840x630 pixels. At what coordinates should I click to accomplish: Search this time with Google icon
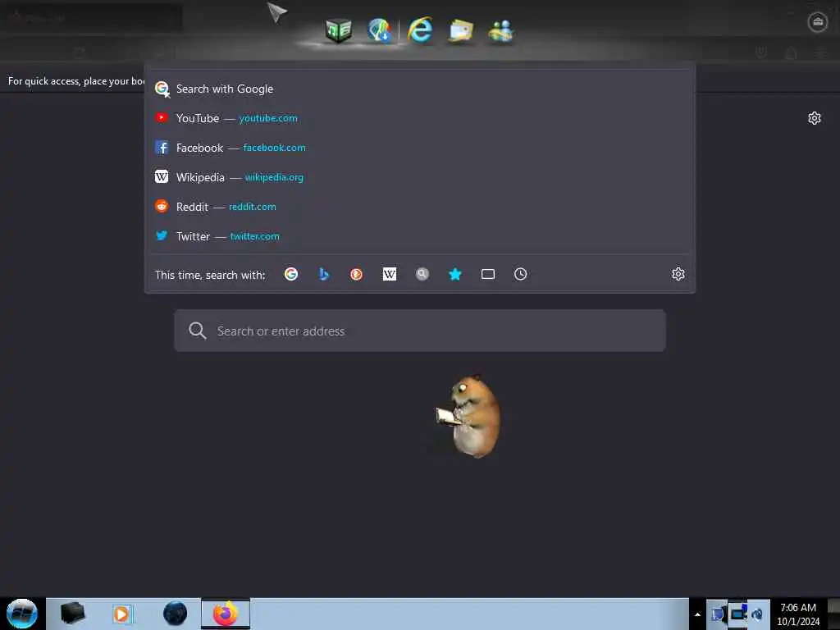[x=291, y=274]
